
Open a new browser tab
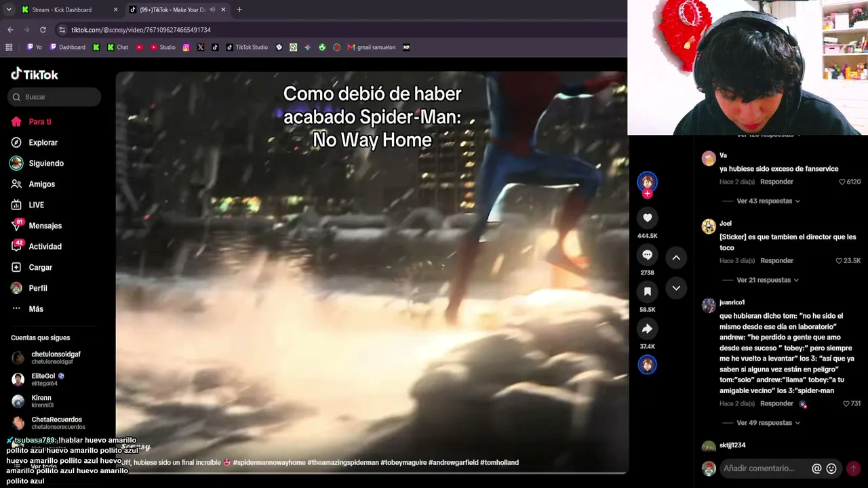pyautogui.click(x=239, y=9)
